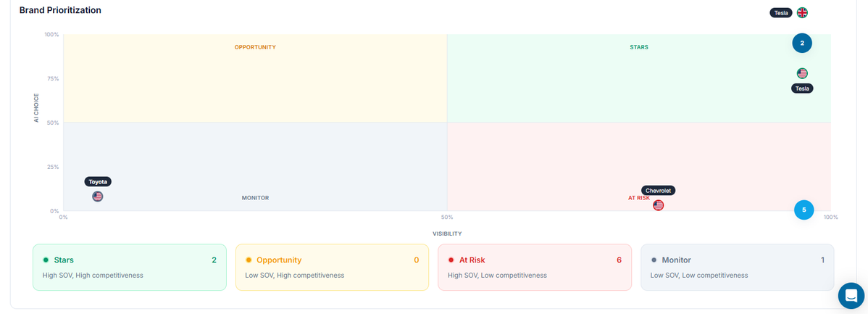Click the 100% x-axis tick label

[830, 217]
